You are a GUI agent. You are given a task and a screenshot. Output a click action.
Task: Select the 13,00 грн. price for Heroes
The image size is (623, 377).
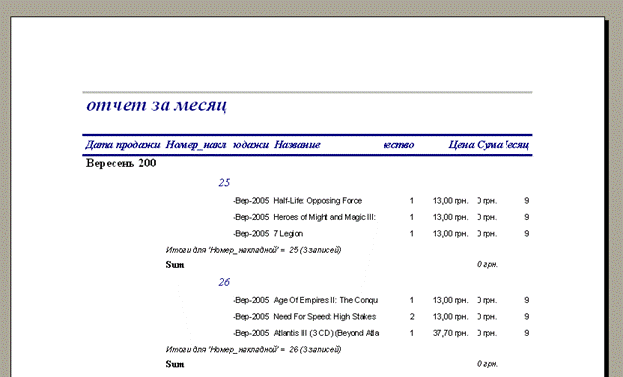pos(451,217)
